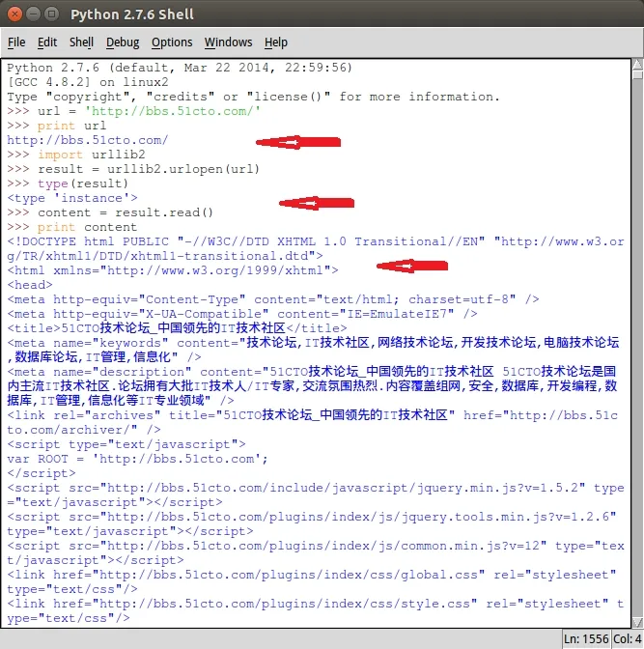Viewport: 644px width, 649px height.
Task: Open the File menu
Action: pyautogui.click(x=16, y=42)
